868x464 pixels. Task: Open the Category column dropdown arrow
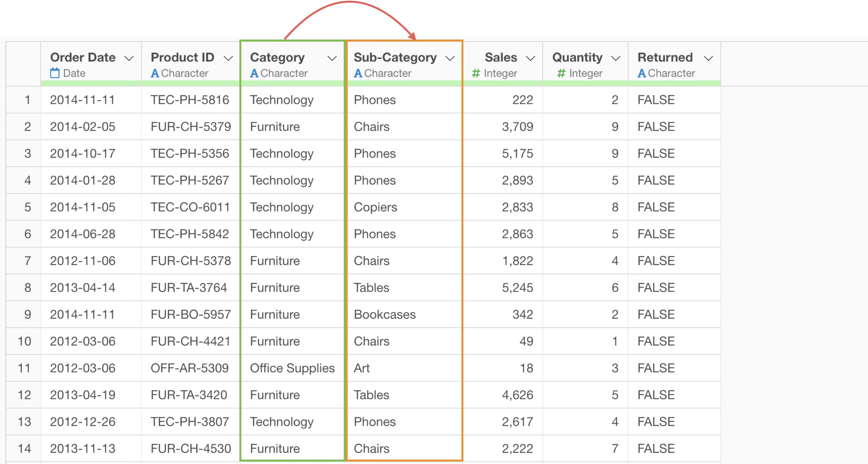(332, 58)
